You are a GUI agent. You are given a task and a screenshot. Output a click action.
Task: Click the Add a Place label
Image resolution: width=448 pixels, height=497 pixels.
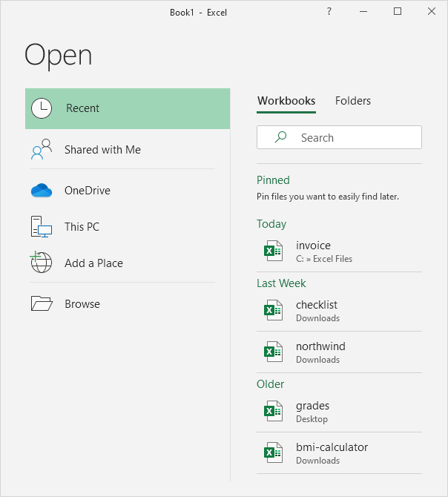[x=93, y=263]
